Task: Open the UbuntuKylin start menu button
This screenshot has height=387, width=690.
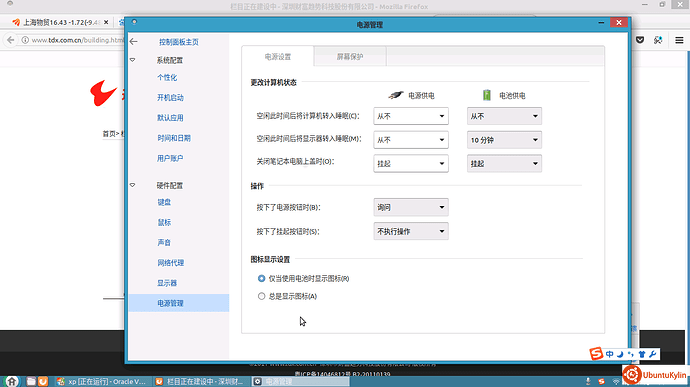Action: [12, 381]
